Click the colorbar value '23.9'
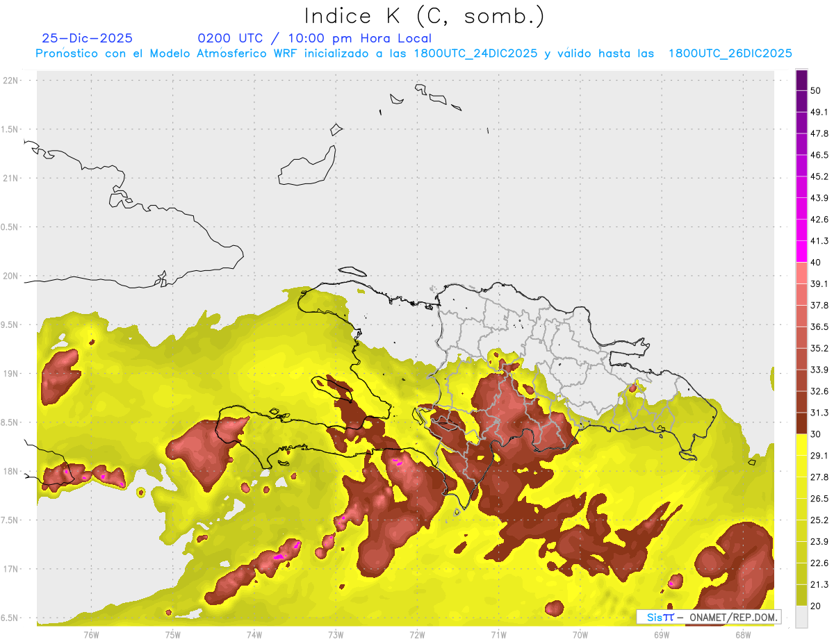Screen dimensions: 834x644 819,542
